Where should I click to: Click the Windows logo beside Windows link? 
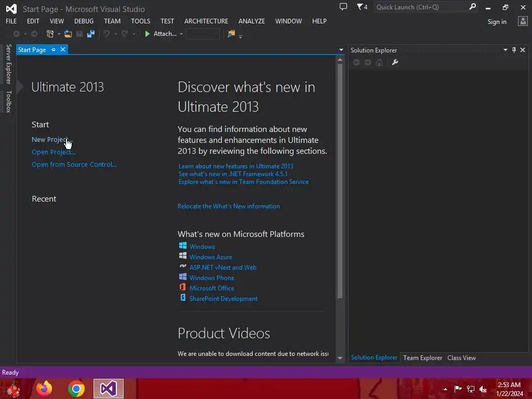tap(183, 245)
